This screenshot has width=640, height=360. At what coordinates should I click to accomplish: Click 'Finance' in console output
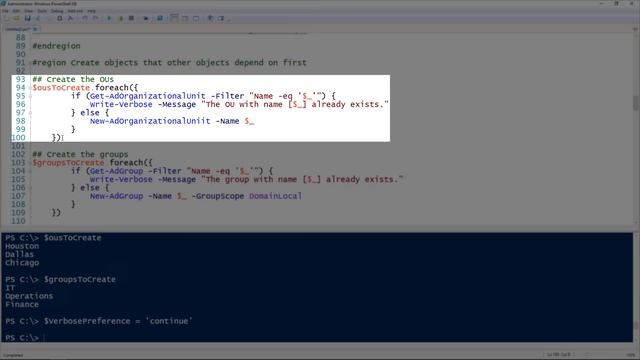pyautogui.click(x=22, y=304)
